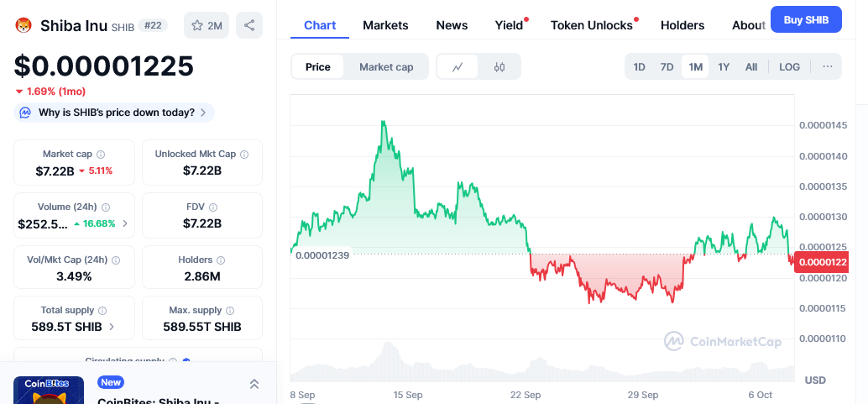Click the Buy SHIB button
The height and width of the screenshot is (404, 868).
pyautogui.click(x=806, y=19)
